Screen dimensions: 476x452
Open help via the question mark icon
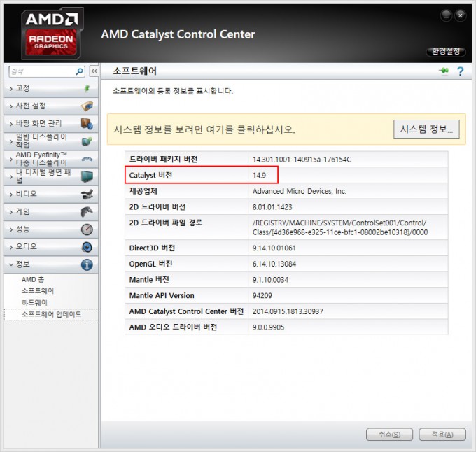click(x=460, y=71)
